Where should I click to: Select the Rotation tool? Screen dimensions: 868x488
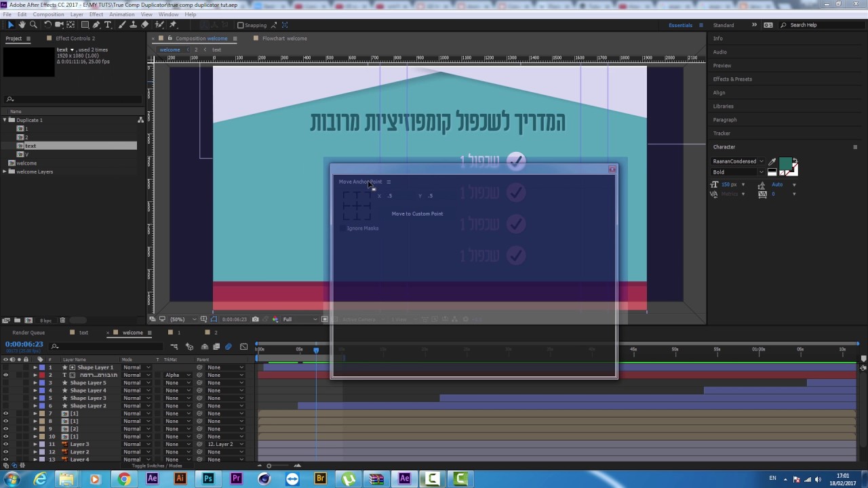coord(47,24)
